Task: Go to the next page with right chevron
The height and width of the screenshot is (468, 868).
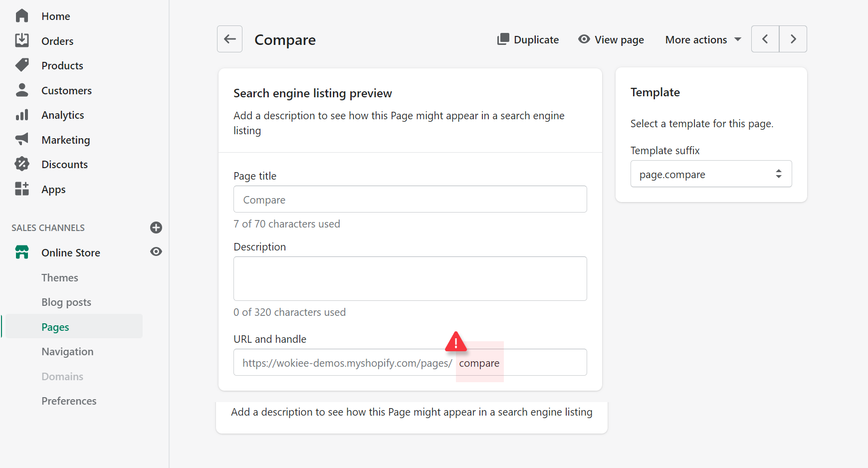Action: (793, 39)
